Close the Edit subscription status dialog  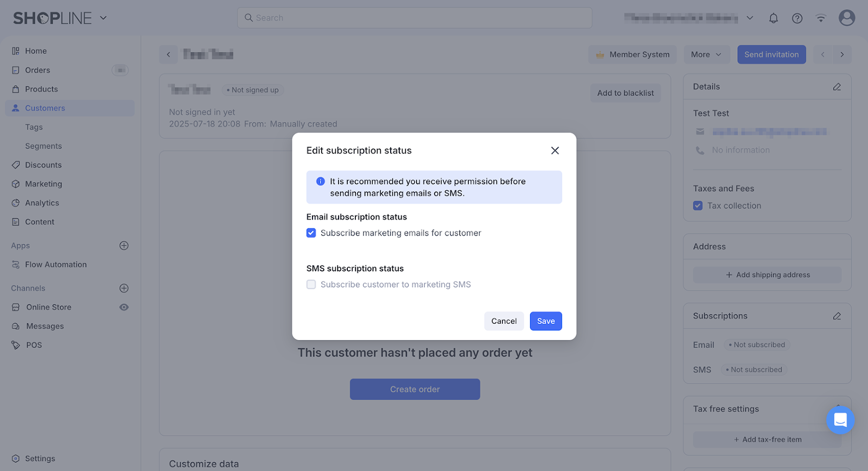pos(554,150)
